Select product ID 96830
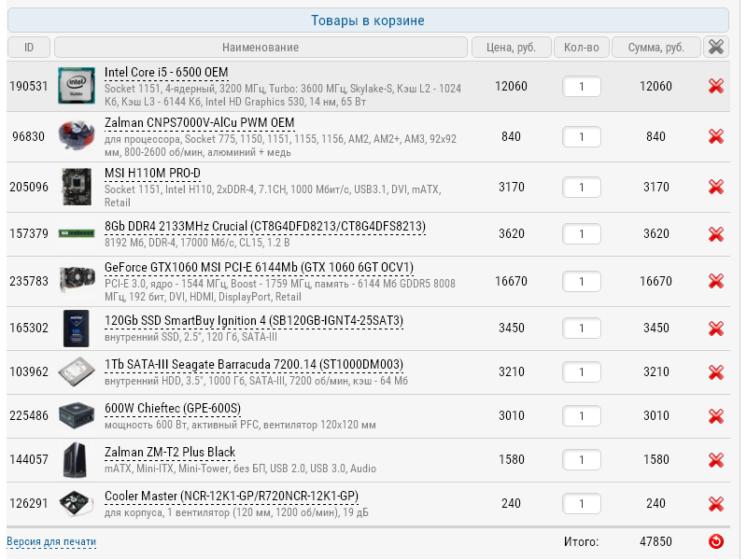The width and height of the screenshot is (747, 560). tap(29, 136)
